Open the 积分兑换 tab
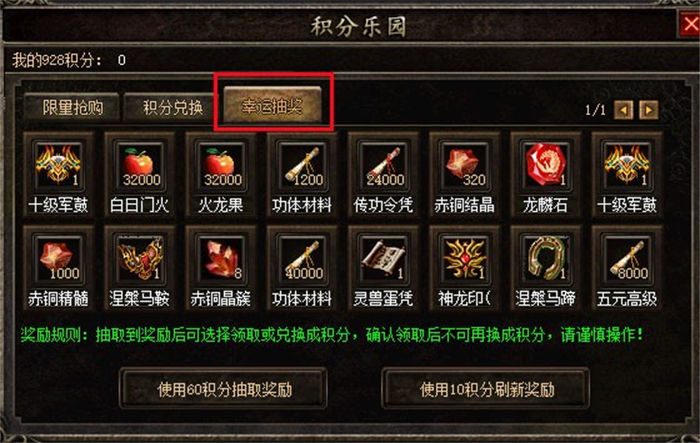This screenshot has width=700, height=443. [x=172, y=107]
